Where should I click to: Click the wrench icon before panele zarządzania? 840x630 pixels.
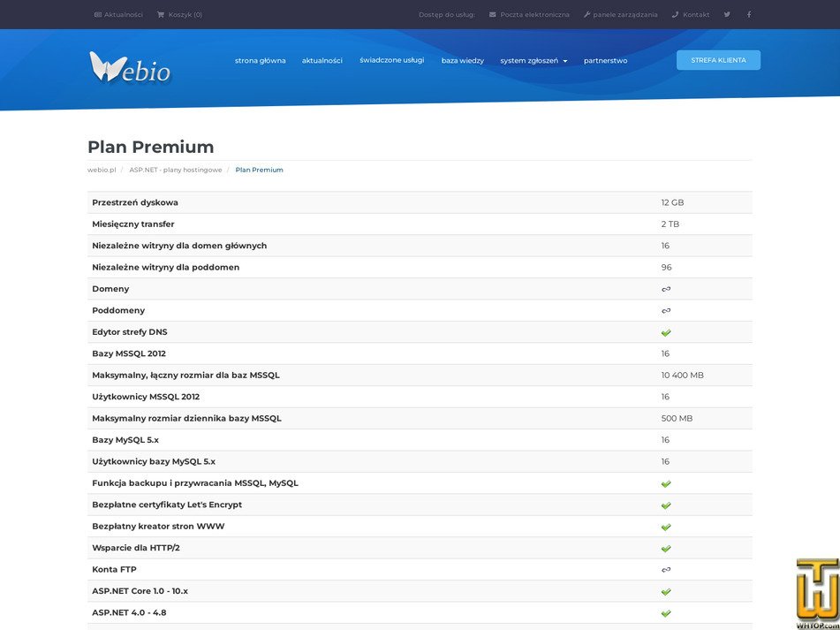[586, 14]
